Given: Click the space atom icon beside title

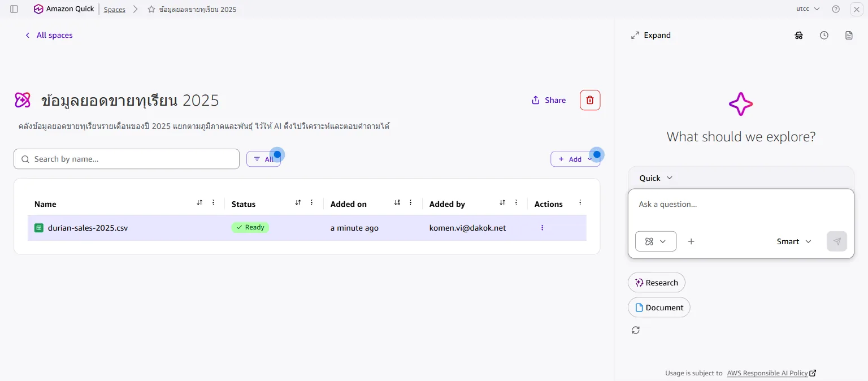Looking at the screenshot, I should (x=23, y=100).
